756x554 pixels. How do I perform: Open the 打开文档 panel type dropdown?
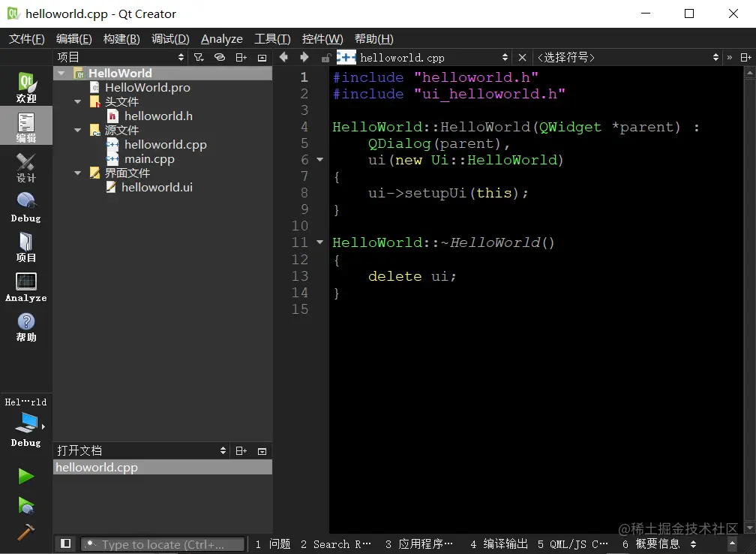(141, 450)
